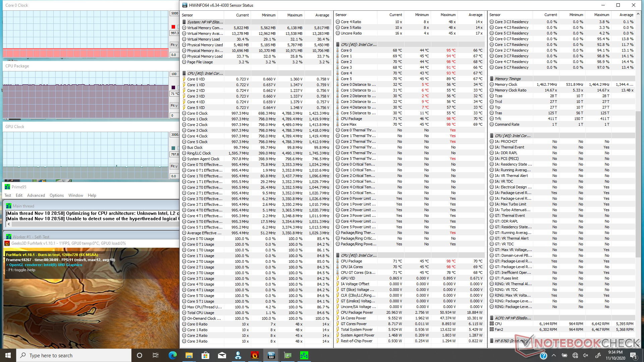Select the IA: Max Turbo Limit row
This screenshot has width=644, height=362.
pos(562,204)
